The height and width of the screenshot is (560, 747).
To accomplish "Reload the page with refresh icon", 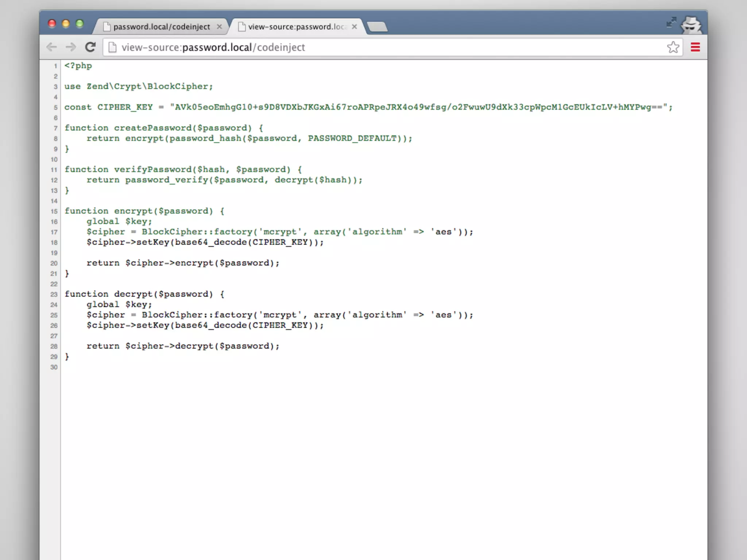I will pos(90,47).
